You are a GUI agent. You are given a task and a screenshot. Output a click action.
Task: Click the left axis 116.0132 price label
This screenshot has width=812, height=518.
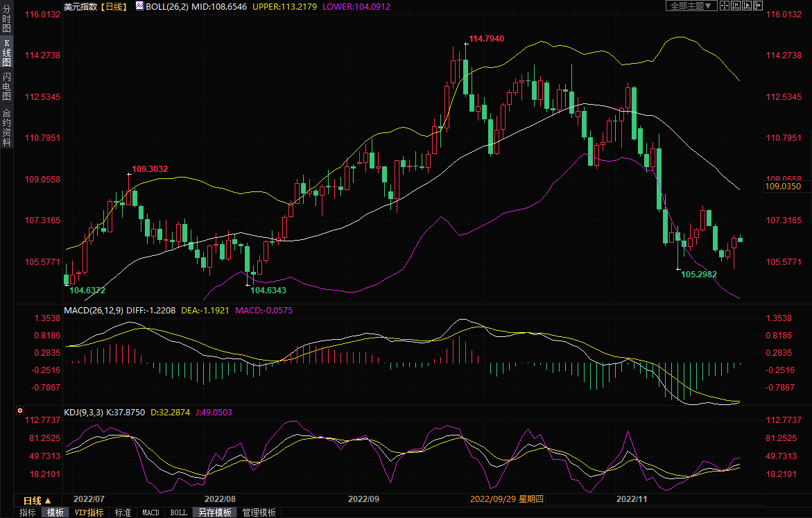(x=43, y=14)
